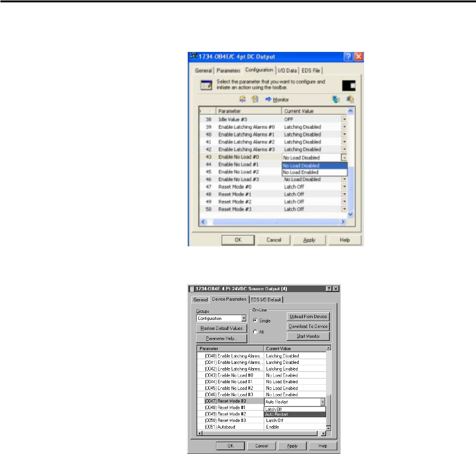Click Restore Default Values
The image size is (476, 454).
point(222,328)
